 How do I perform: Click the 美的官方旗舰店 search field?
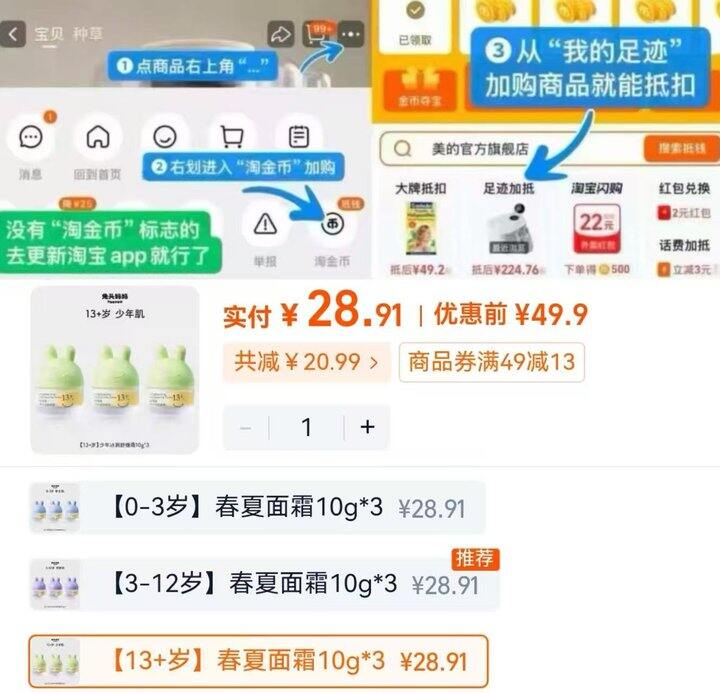tap(510, 149)
